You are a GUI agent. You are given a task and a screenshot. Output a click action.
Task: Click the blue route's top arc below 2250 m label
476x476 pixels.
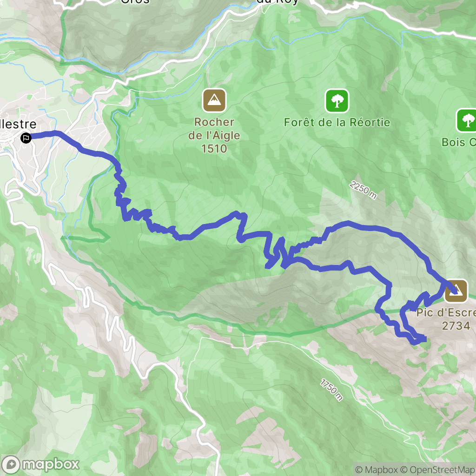349,224
